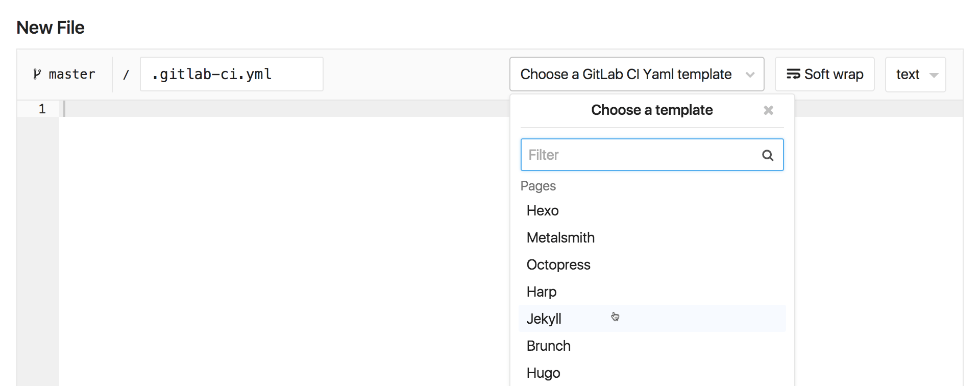The height and width of the screenshot is (386, 980).
Task: Click the .gitlab-ci.yml filename field
Action: coord(231,74)
